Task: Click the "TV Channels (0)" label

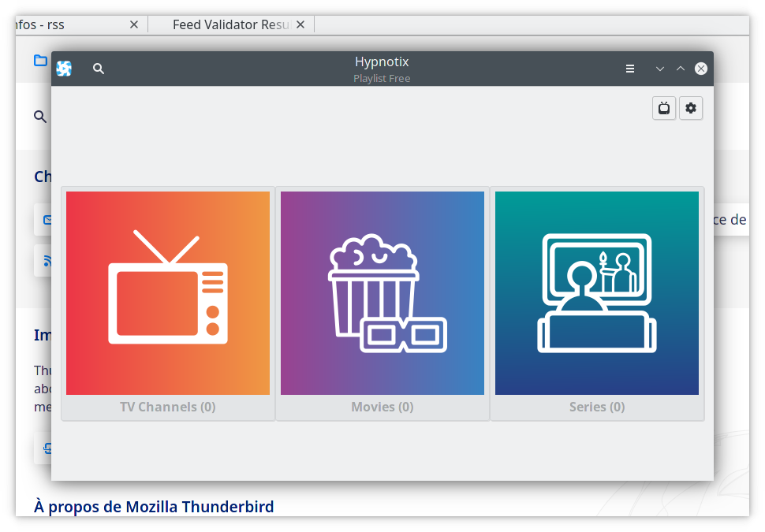Action: click(168, 407)
